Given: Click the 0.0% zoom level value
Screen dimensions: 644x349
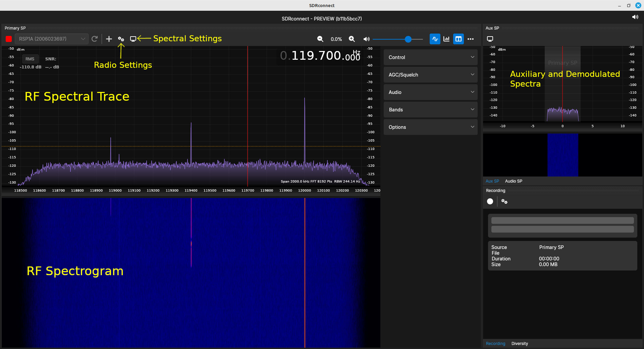Looking at the screenshot, I should [336, 39].
